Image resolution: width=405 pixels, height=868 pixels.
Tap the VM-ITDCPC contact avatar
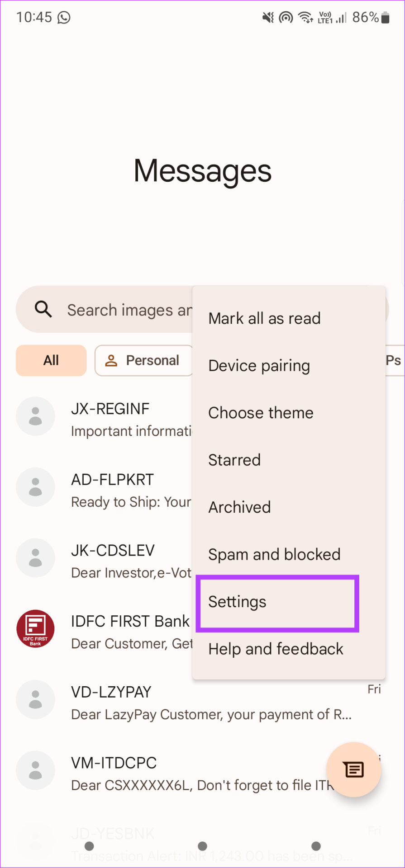click(35, 770)
